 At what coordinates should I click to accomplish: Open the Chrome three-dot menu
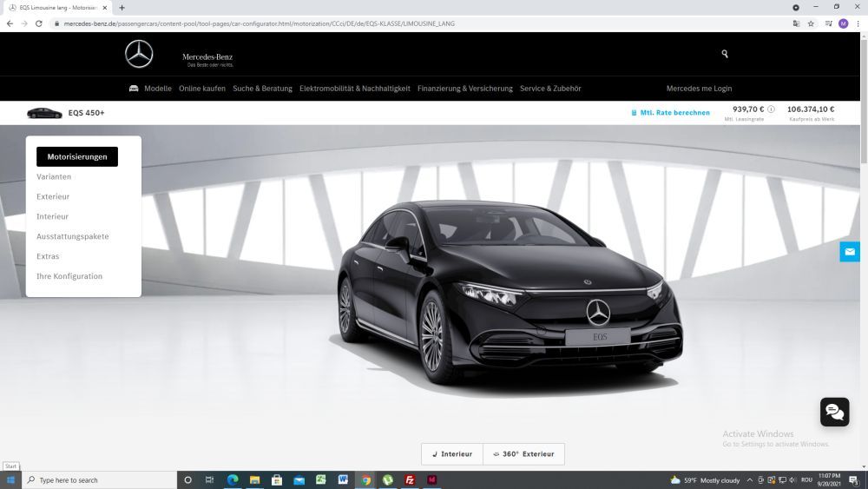858,23
